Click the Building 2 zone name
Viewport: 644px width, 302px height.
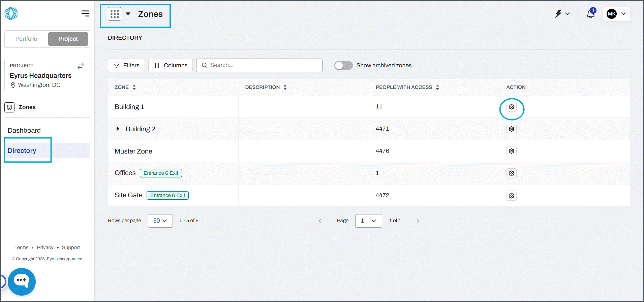[140, 129]
